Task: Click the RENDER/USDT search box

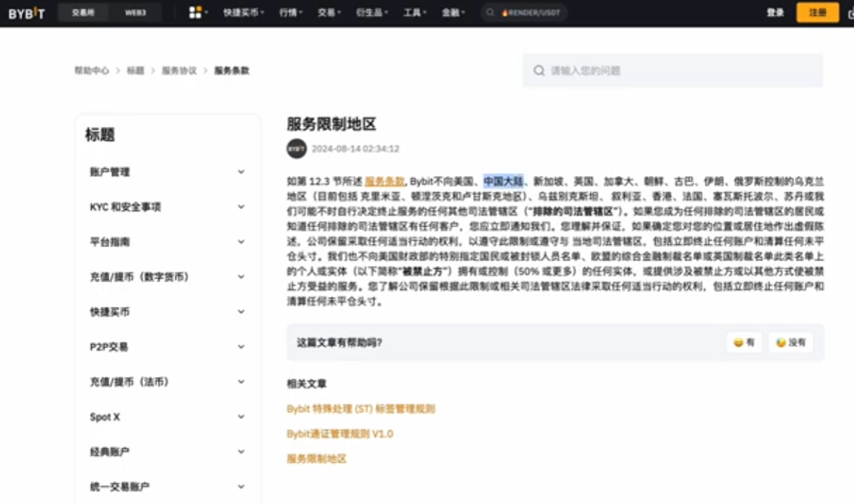Action: pos(524,13)
